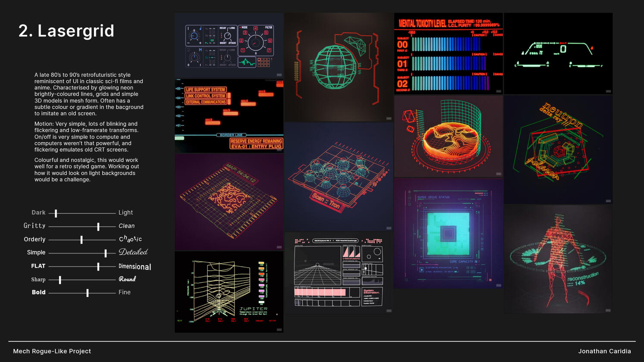Click the neutron delta ray image

(558, 149)
